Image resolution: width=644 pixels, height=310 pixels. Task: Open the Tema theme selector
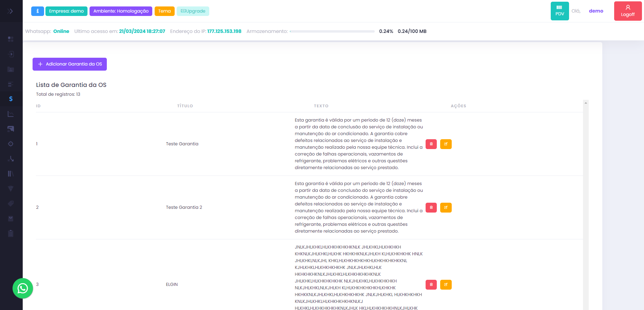[164, 11]
